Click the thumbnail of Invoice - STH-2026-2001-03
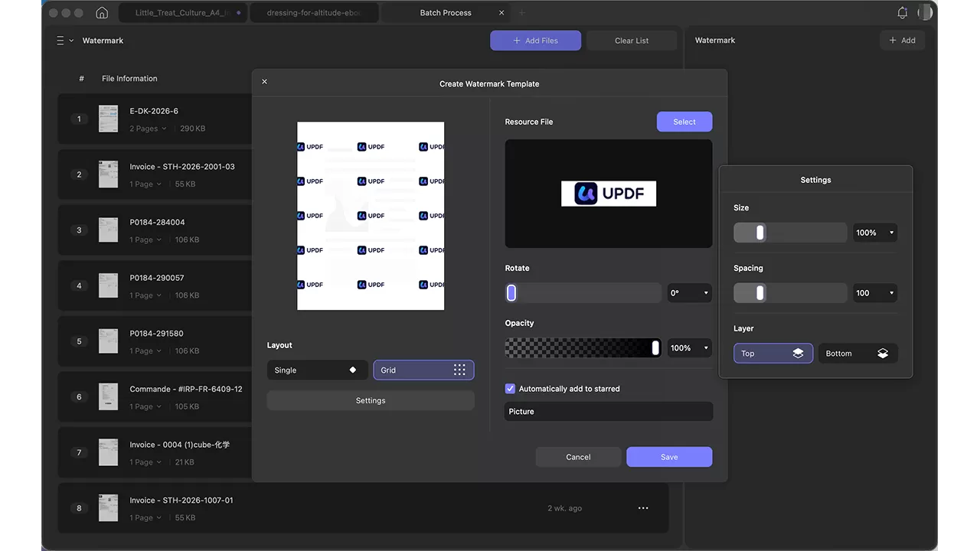The width and height of the screenshot is (980, 551). tap(109, 174)
